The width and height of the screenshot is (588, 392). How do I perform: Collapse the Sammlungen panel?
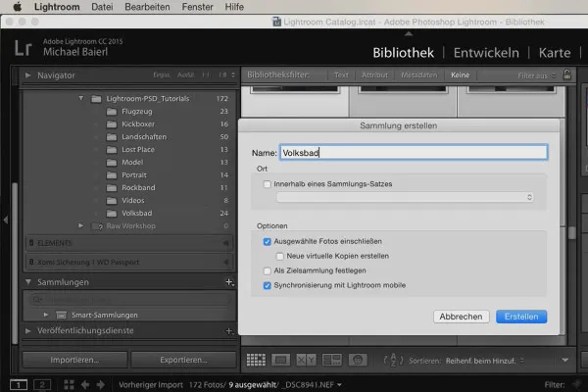(28, 281)
